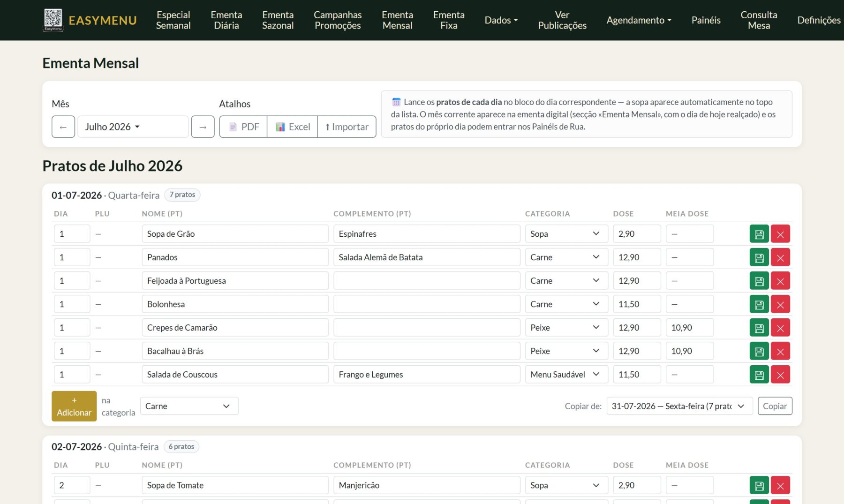Screen dimensions: 844x504
Task: Save the Sopa de Grão row
Action: (x=759, y=234)
